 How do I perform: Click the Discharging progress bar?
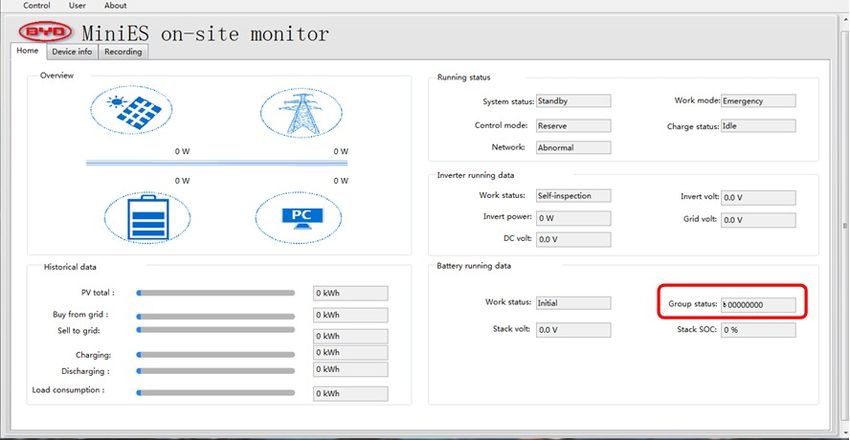(x=216, y=371)
